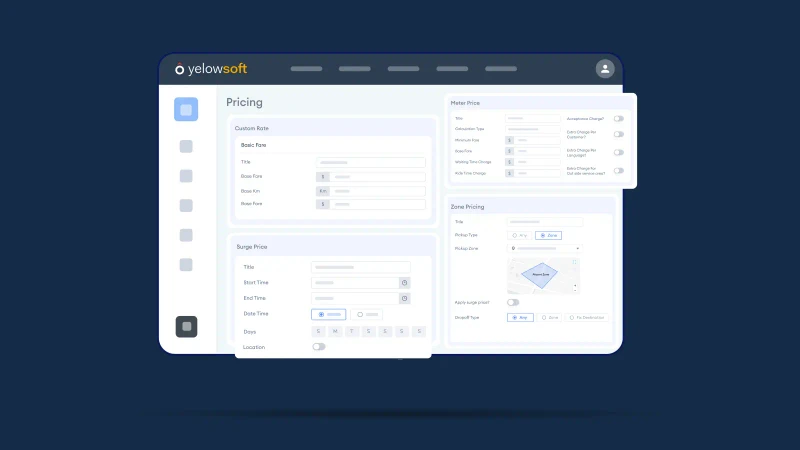800x450 pixels.
Task: Toggle the Surge Price Location switch
Action: pyautogui.click(x=318, y=347)
